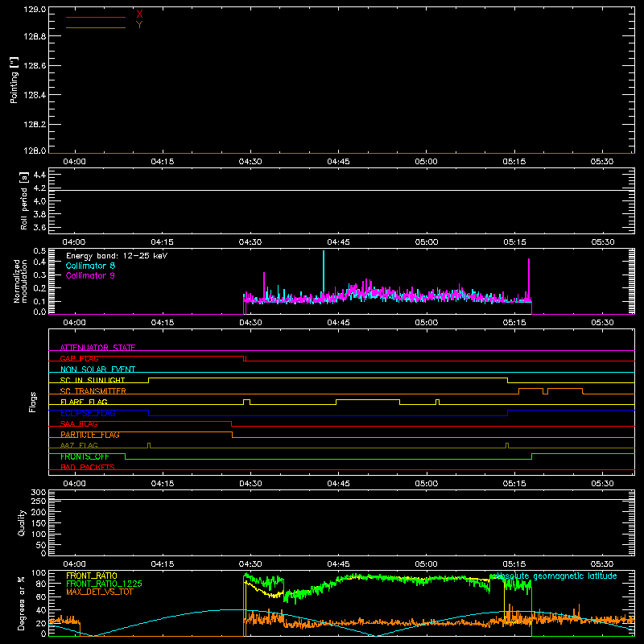This screenshot has width=644, height=644.
Task: Click the orange MAX_DET_VS_TOT legend label
Action: [100, 592]
